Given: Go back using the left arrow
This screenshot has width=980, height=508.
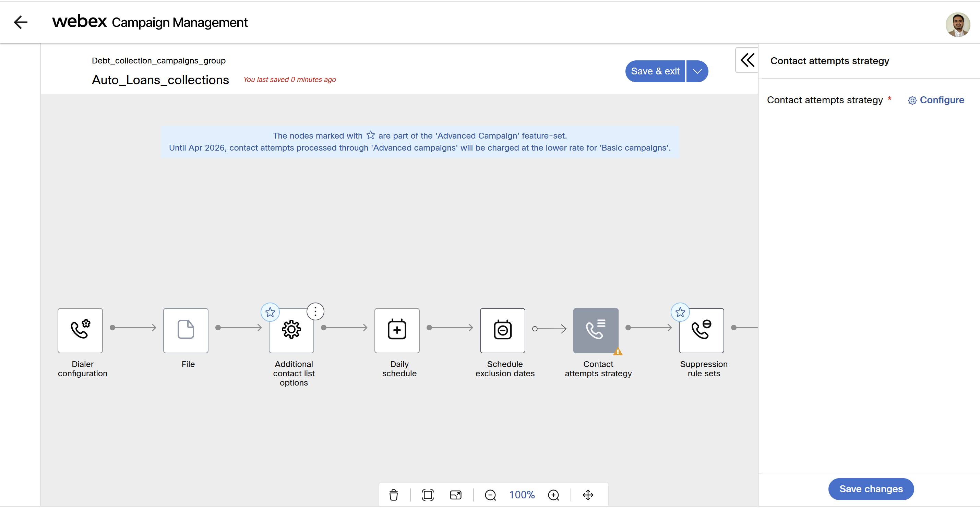Looking at the screenshot, I should pos(21,22).
